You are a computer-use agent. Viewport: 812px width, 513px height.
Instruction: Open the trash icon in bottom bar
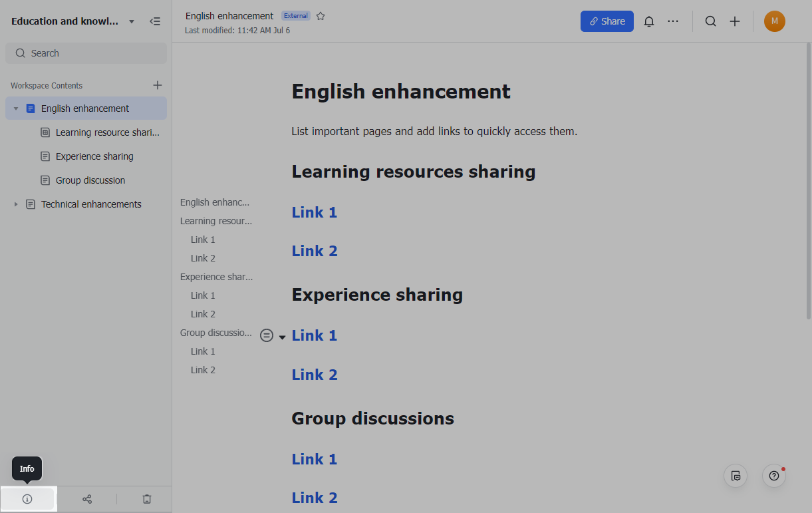[x=146, y=498]
